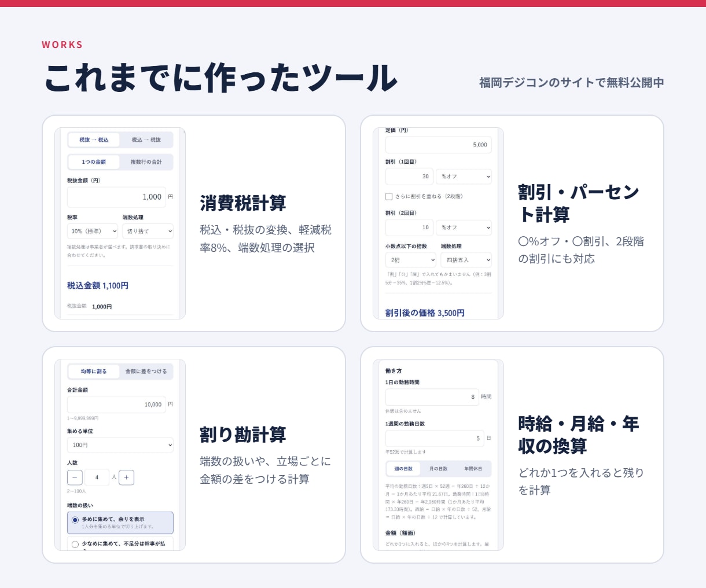Open the 割り勘計算 screenshot thumbnail

coord(120,455)
